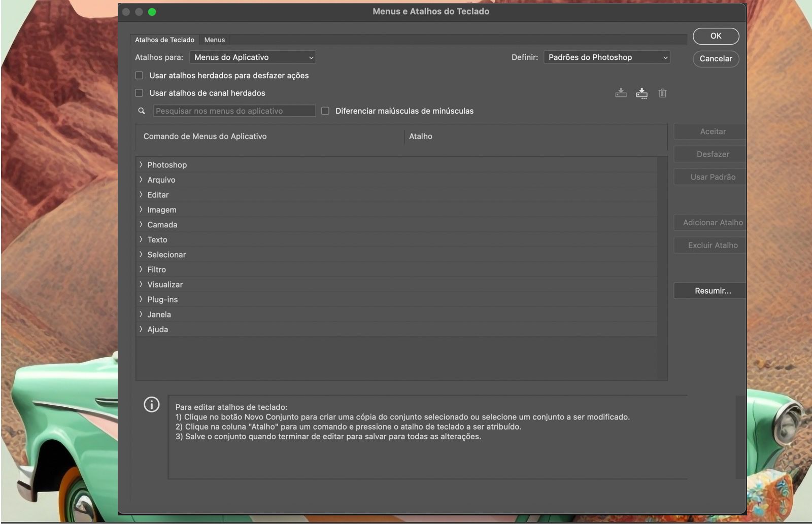Open the 'Definir' dropdown
812x524 pixels.
[x=606, y=57]
